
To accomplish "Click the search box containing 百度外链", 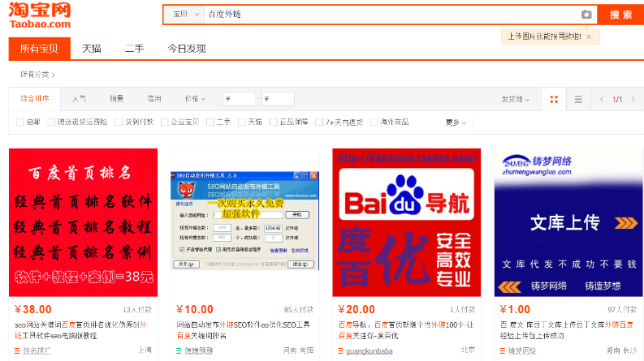I will point(392,15).
